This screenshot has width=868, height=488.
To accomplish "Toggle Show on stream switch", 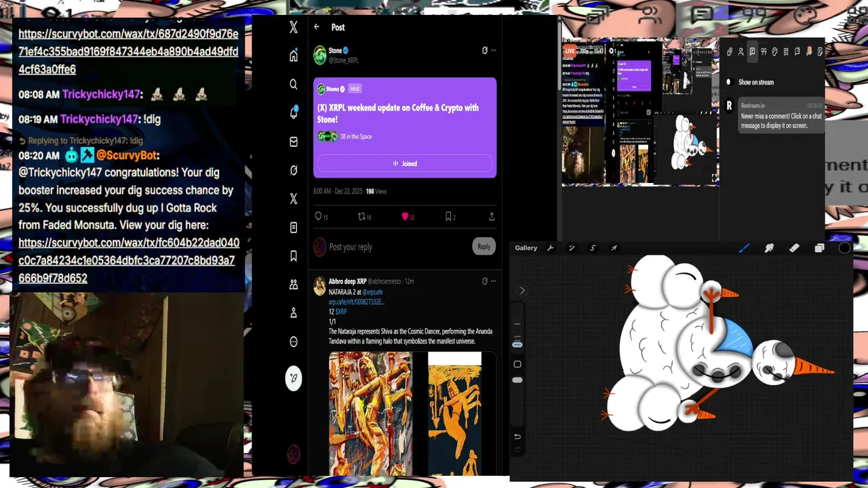I will (x=729, y=82).
